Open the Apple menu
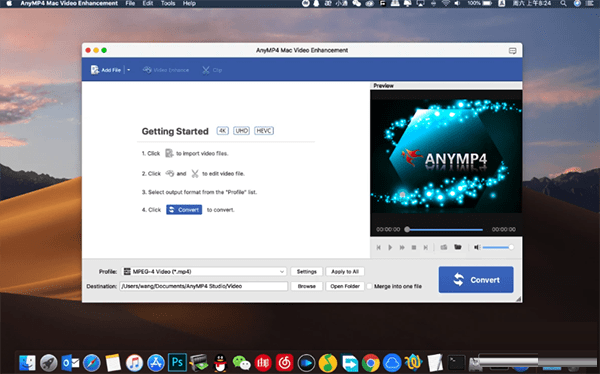Image resolution: width=600 pixels, height=374 pixels. coord(9,3)
